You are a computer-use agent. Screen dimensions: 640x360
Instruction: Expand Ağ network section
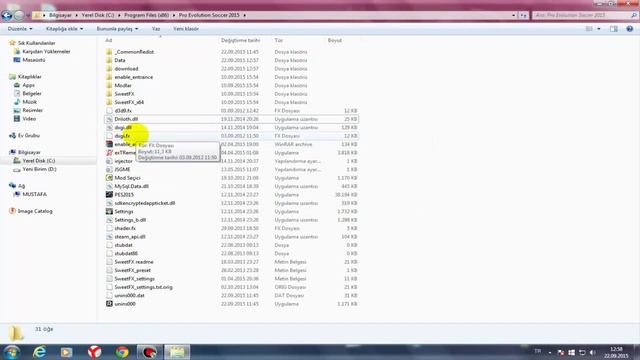tap(21, 186)
